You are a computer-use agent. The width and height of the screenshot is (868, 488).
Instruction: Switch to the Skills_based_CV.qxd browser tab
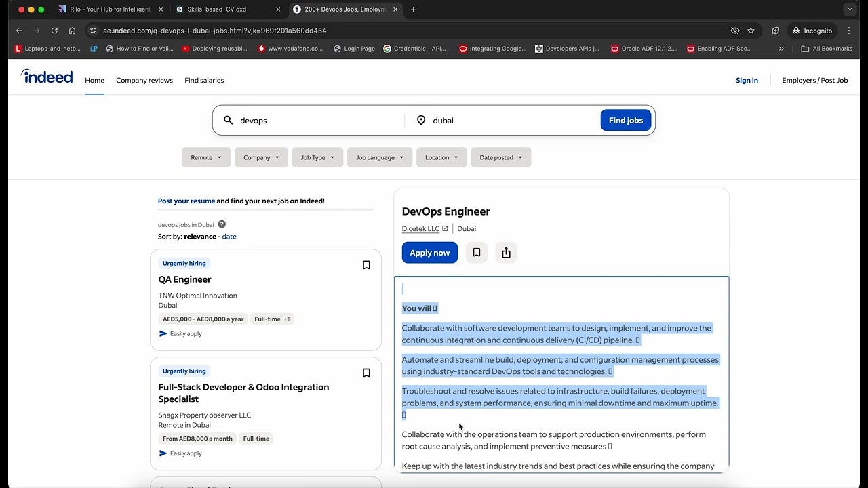coord(227,9)
